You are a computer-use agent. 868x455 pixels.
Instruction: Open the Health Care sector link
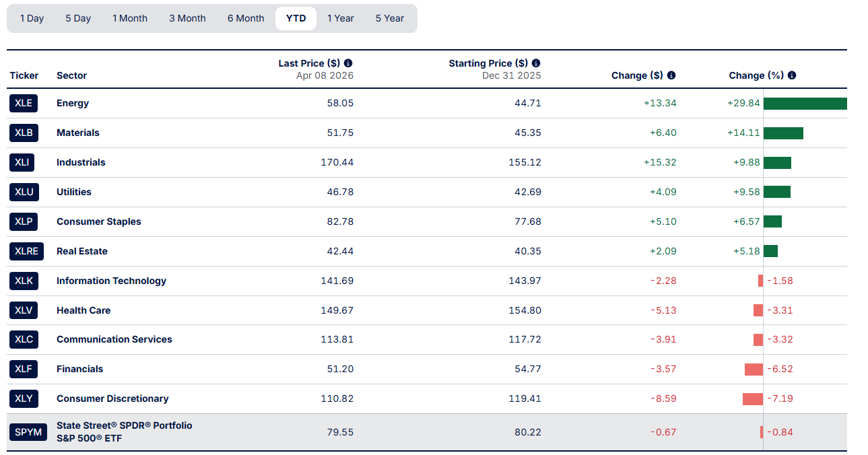click(x=84, y=310)
